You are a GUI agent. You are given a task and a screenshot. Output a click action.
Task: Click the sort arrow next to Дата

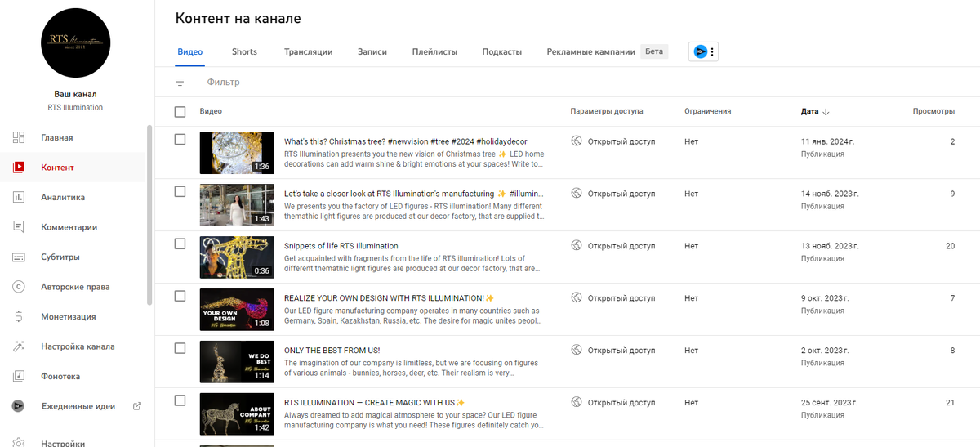pos(826,112)
